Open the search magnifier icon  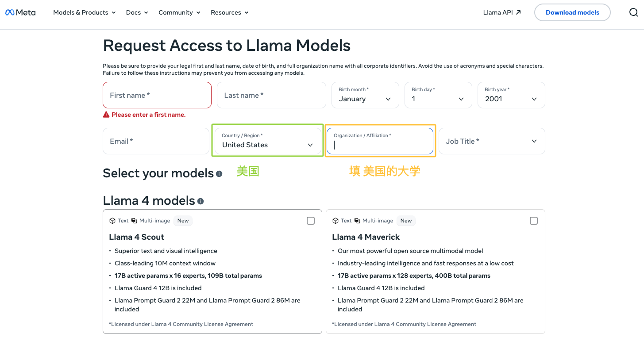pyautogui.click(x=633, y=12)
